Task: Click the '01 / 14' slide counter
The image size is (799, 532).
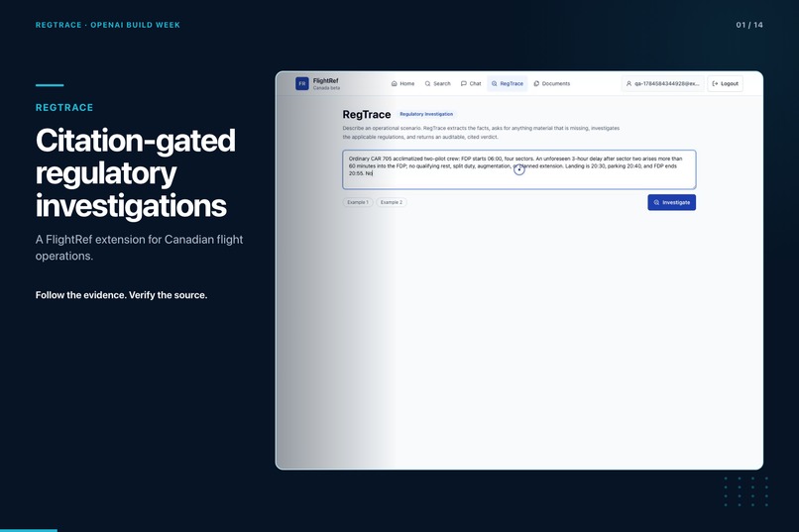Action: (x=749, y=25)
